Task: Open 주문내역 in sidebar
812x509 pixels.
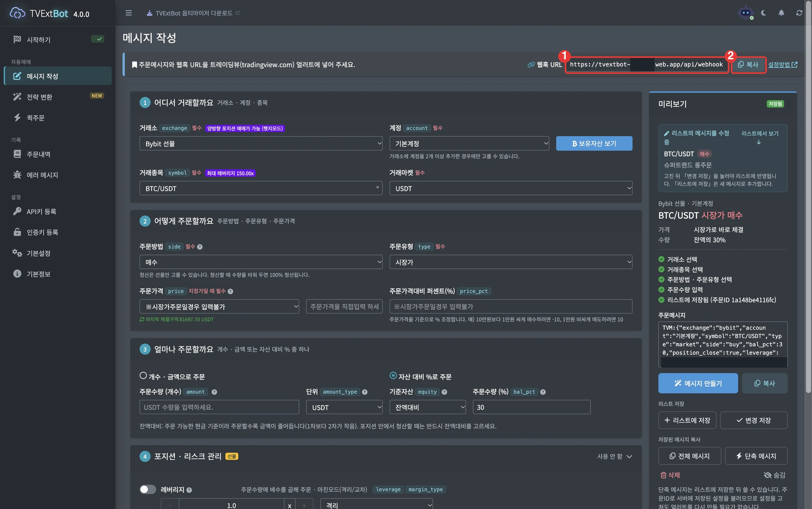Action: [x=58, y=154]
